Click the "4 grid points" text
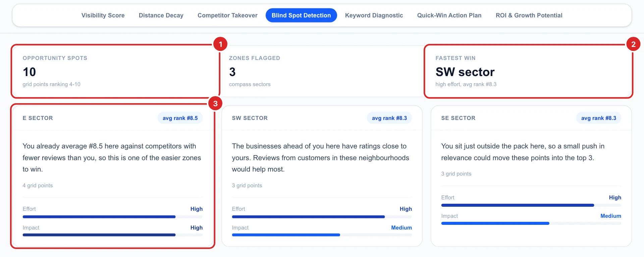The height and width of the screenshot is (257, 644). pyautogui.click(x=38, y=186)
